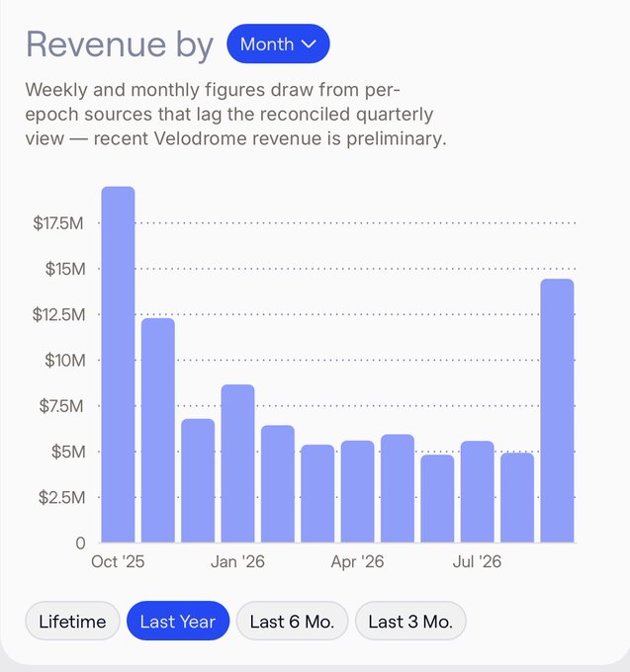Viewport: 630px width, 672px height.
Task: Select the Last Year range
Action: (178, 621)
